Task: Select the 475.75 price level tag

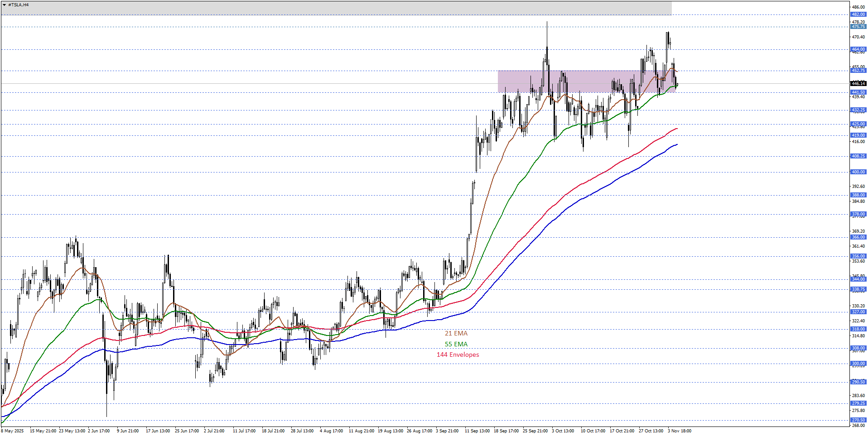Action: pyautogui.click(x=858, y=27)
